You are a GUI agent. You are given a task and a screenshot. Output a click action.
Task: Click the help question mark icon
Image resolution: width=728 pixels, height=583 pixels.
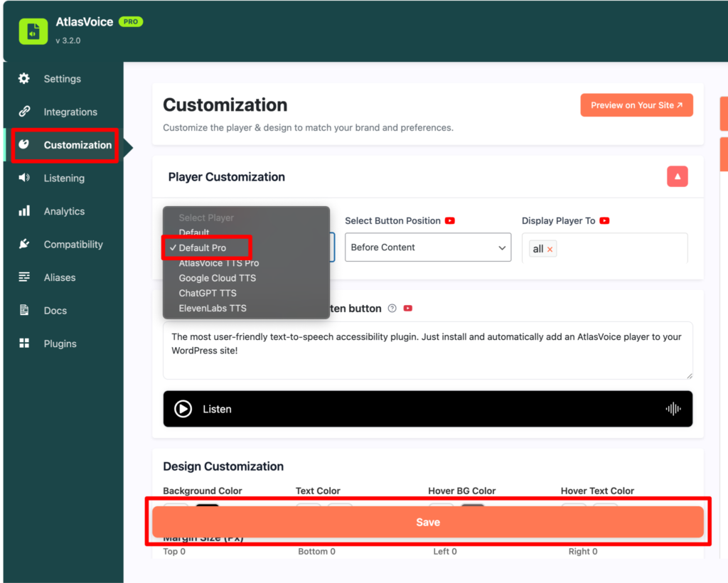pos(392,309)
